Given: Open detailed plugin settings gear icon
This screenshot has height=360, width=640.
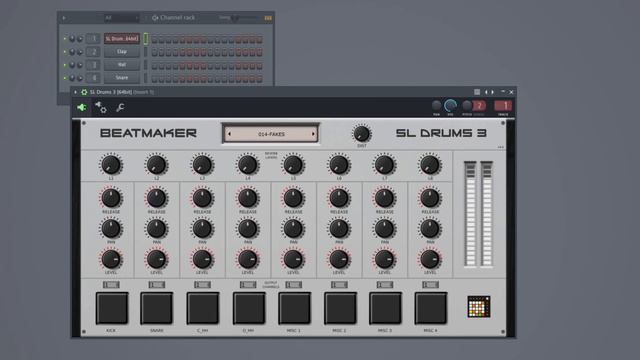Looking at the screenshot, I should coord(101,107).
